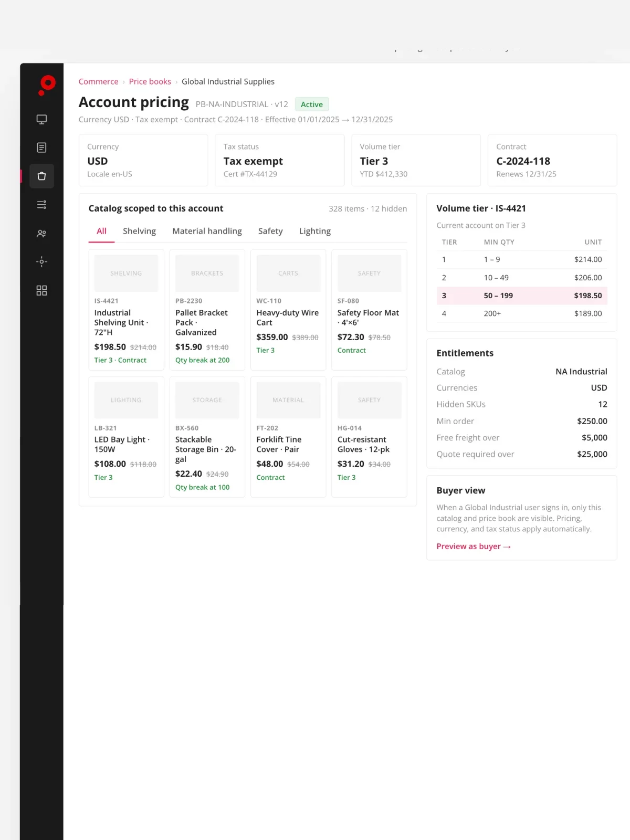Click the MIN QTY column header

pos(499,242)
